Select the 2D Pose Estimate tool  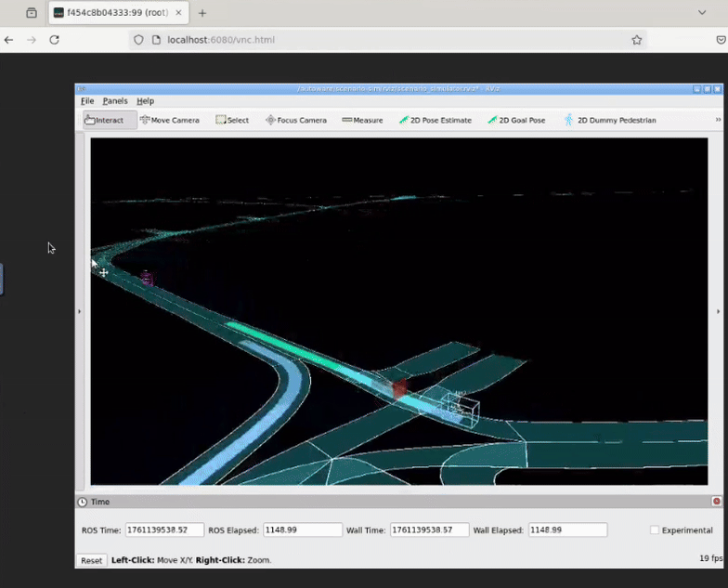(435, 120)
